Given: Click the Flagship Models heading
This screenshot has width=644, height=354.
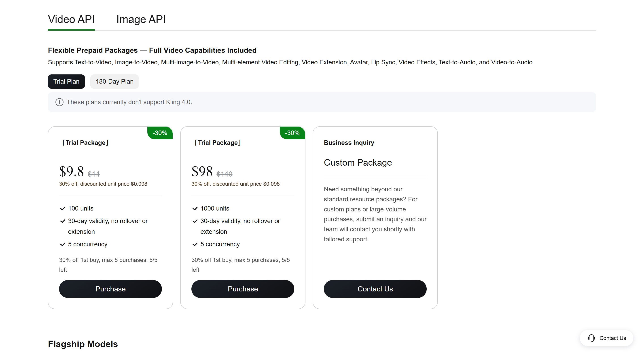Looking at the screenshot, I should [x=83, y=344].
